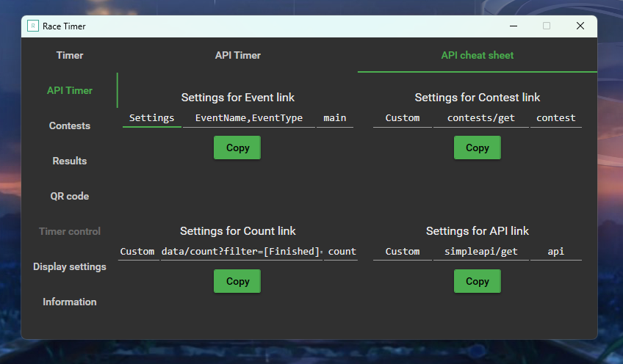Click the contest name field
623x364 pixels.
coord(556,118)
